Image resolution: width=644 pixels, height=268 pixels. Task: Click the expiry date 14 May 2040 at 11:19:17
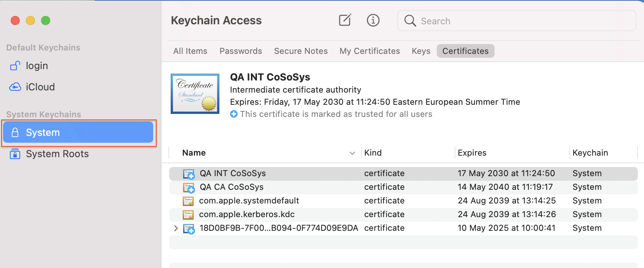[x=505, y=187]
